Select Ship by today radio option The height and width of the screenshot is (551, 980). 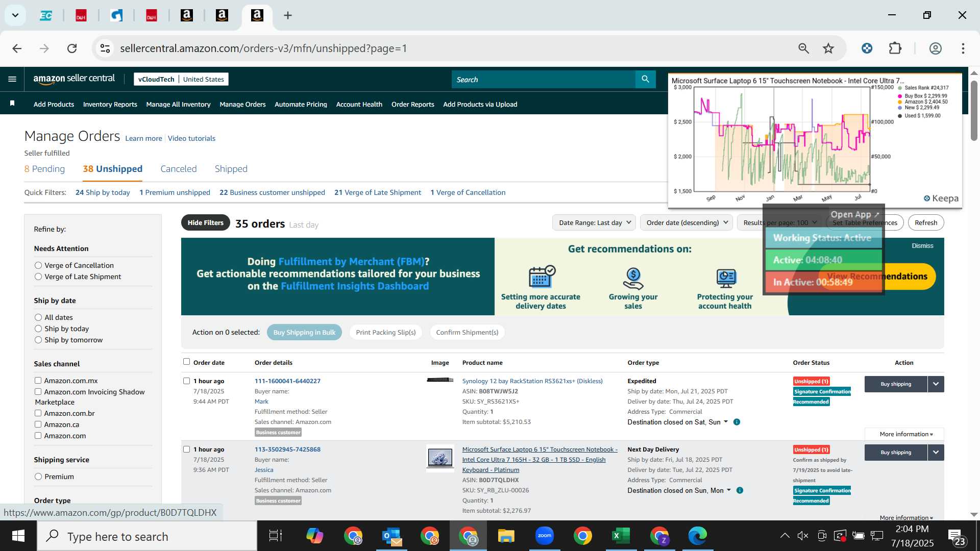pos(38,329)
